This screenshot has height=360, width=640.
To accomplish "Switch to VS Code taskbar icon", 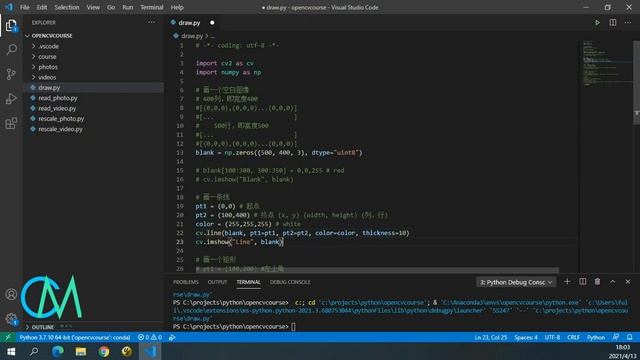I will pyautogui.click(x=150, y=351).
